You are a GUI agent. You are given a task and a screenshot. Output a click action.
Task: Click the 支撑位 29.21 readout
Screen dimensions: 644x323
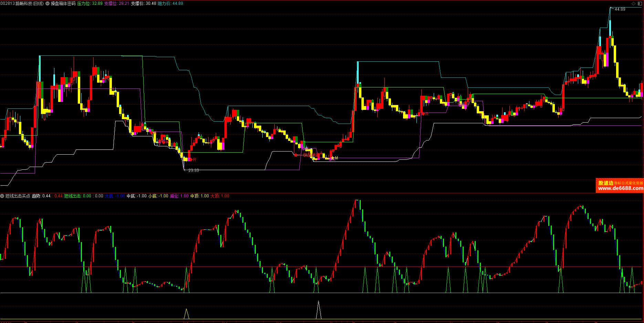116,3
